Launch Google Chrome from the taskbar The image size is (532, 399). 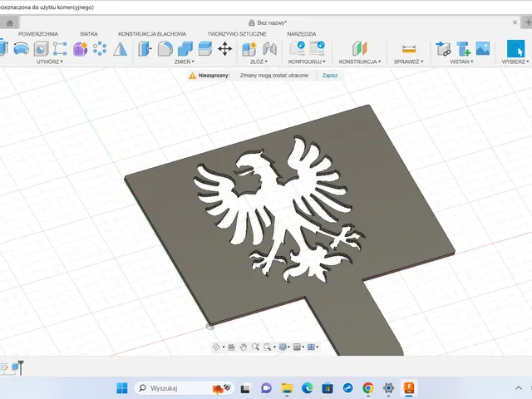[x=368, y=388]
